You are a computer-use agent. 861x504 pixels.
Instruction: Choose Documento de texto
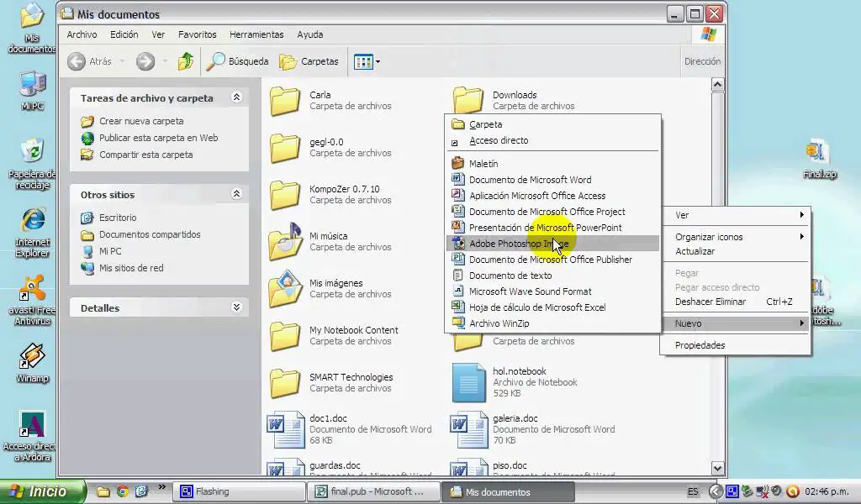click(x=552, y=276)
